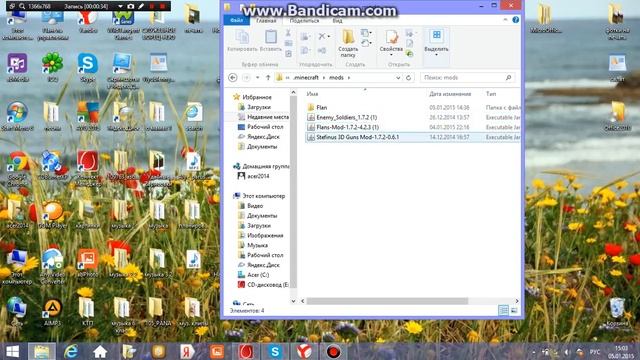
Task: Click the blue Explorer help icon
Action: click(x=516, y=20)
